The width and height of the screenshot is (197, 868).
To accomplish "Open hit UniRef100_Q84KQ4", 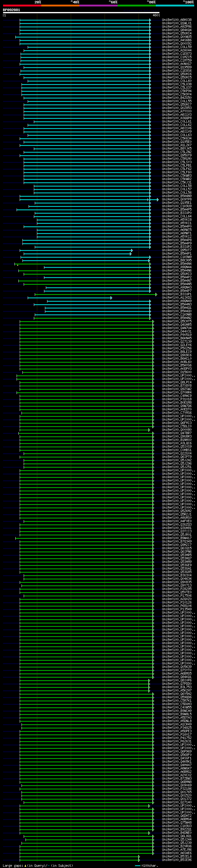I will tap(176, 30).
